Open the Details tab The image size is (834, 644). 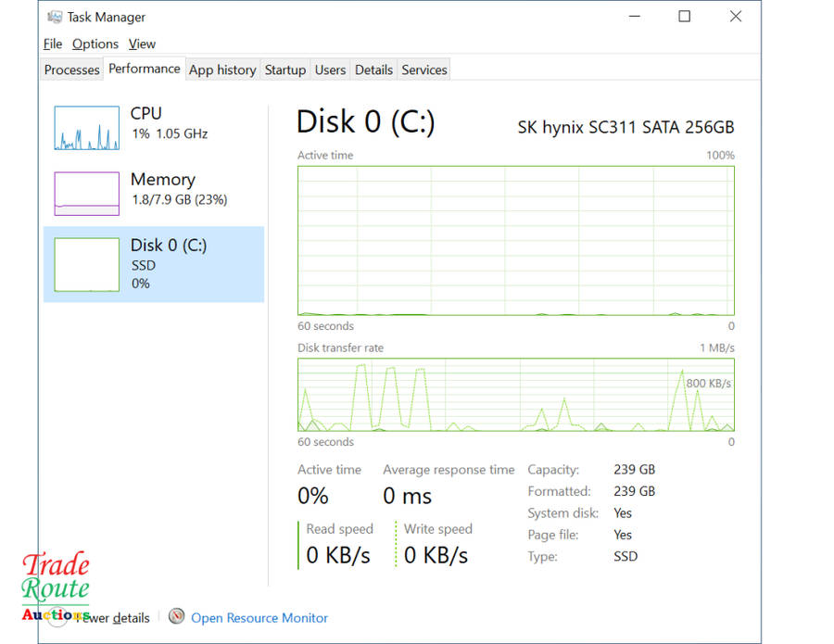tap(373, 69)
